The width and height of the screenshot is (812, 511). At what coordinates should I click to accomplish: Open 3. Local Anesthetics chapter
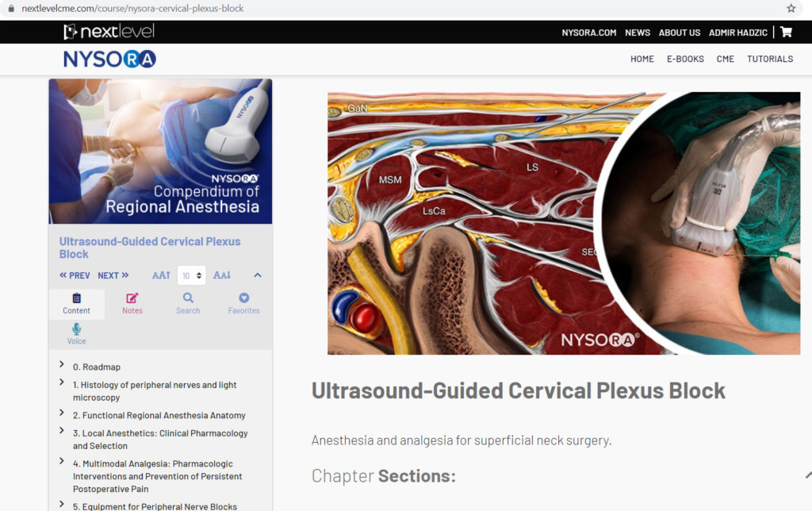[160, 440]
